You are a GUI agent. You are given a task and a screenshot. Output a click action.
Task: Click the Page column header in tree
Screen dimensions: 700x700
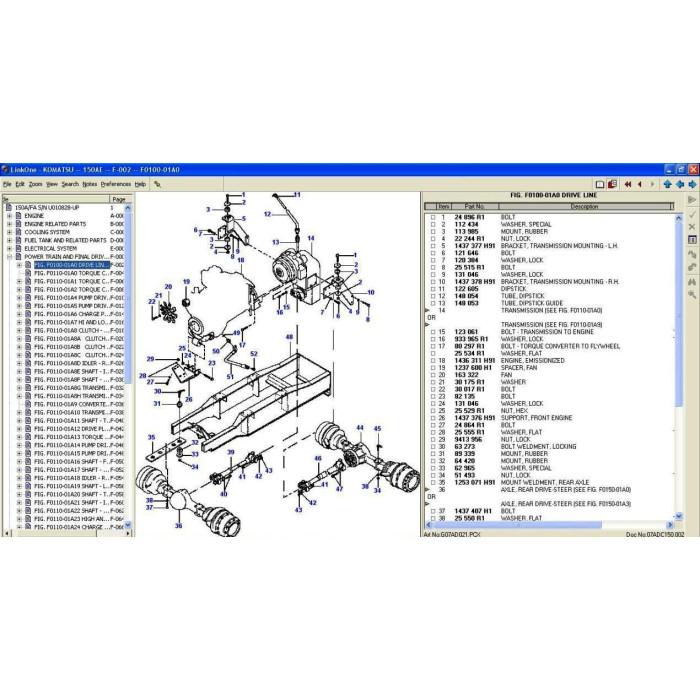click(x=121, y=199)
